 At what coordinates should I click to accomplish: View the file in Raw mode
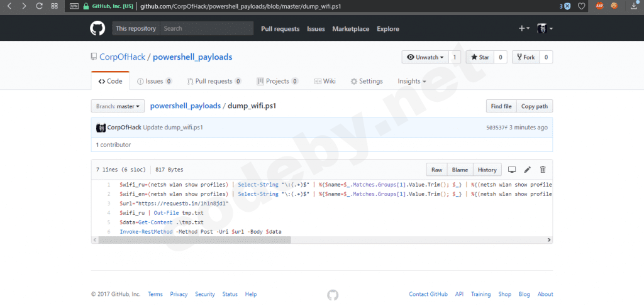pos(436,170)
